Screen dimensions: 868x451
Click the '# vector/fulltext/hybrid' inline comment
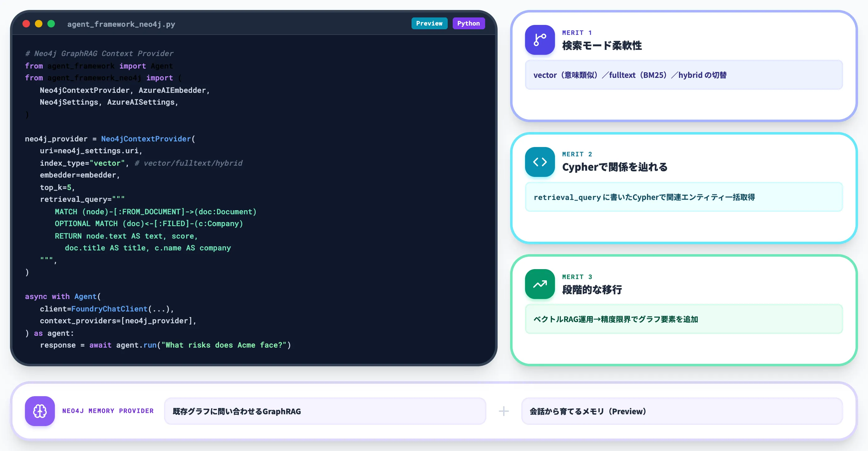(x=188, y=163)
